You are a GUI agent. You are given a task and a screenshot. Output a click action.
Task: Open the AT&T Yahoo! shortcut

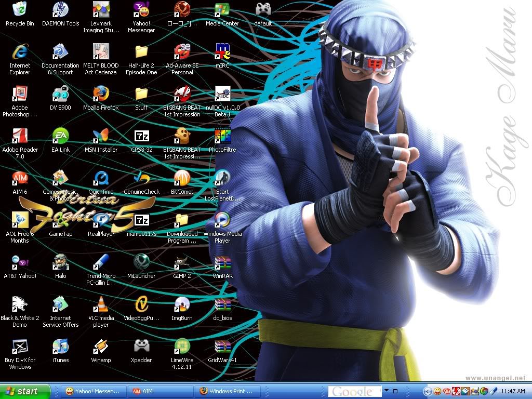pyautogui.click(x=20, y=262)
